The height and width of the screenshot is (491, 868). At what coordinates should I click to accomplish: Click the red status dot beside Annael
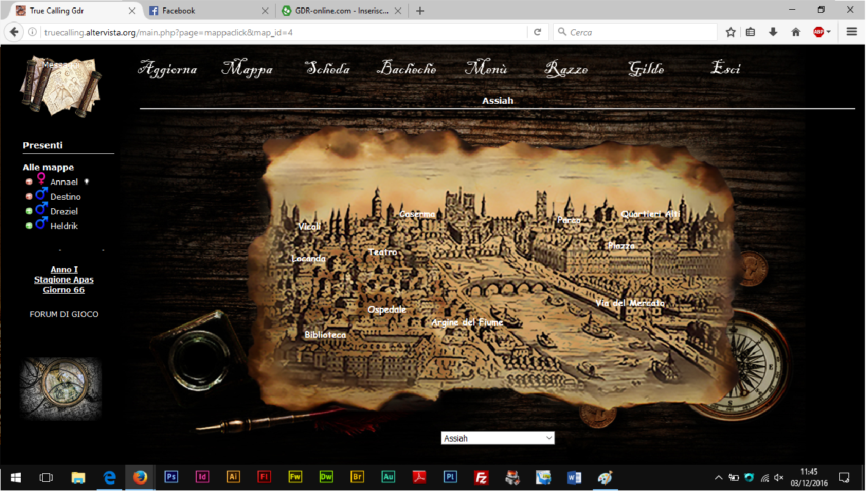click(x=29, y=182)
